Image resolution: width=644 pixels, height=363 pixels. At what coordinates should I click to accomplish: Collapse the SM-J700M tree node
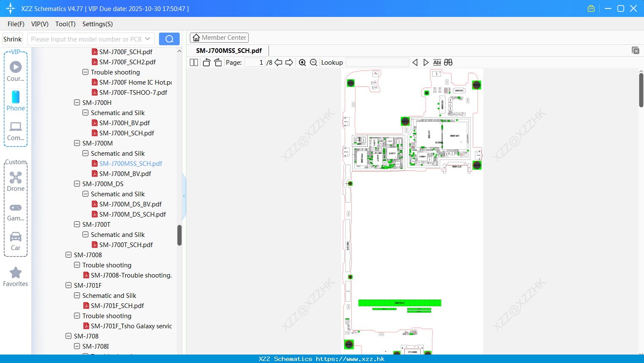tap(77, 143)
